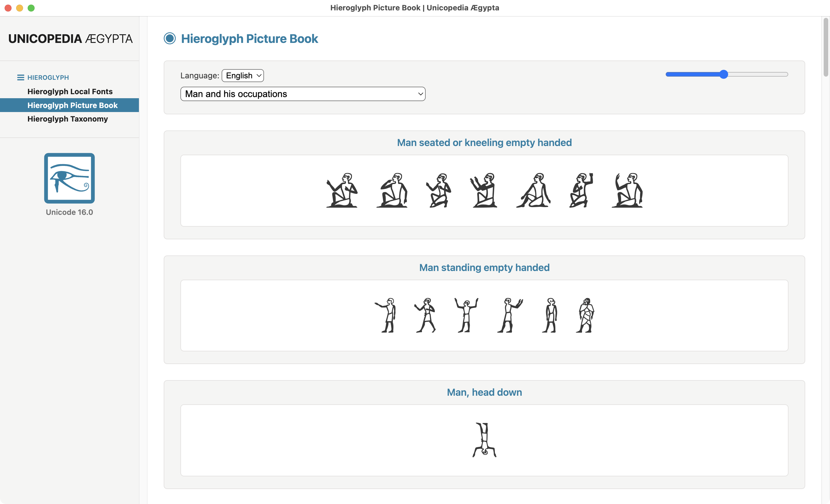Adjust the glyph size slider
830x504 pixels.
[727, 74]
